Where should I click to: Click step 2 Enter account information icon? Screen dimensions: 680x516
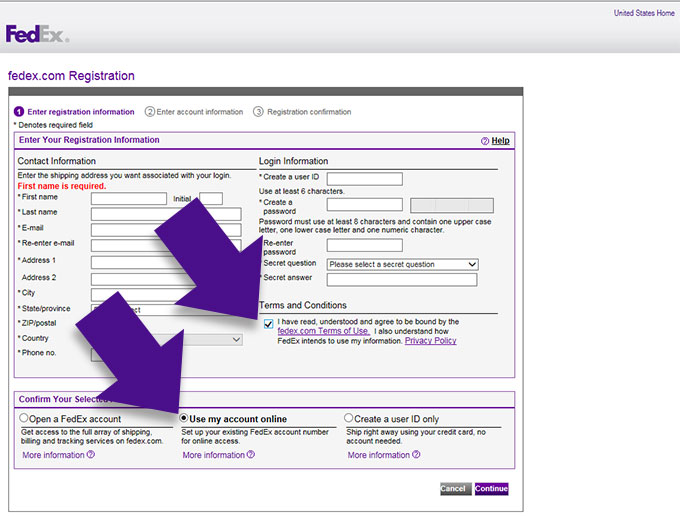pyautogui.click(x=150, y=112)
